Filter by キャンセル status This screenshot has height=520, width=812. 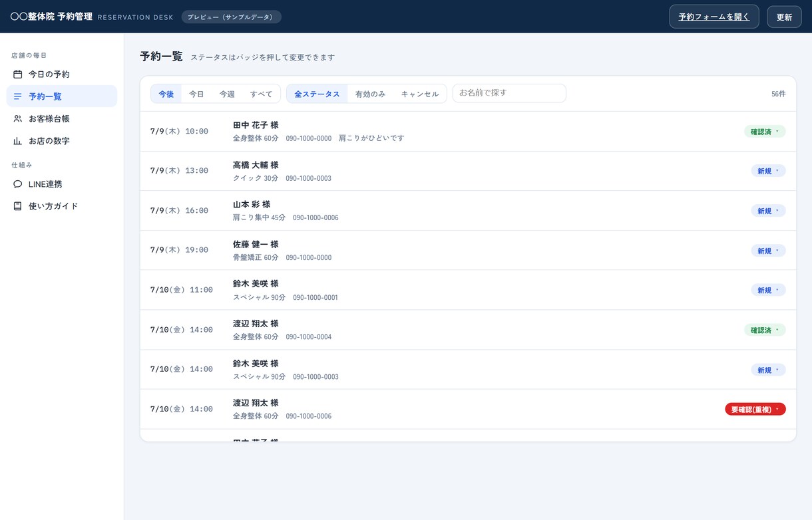(419, 94)
